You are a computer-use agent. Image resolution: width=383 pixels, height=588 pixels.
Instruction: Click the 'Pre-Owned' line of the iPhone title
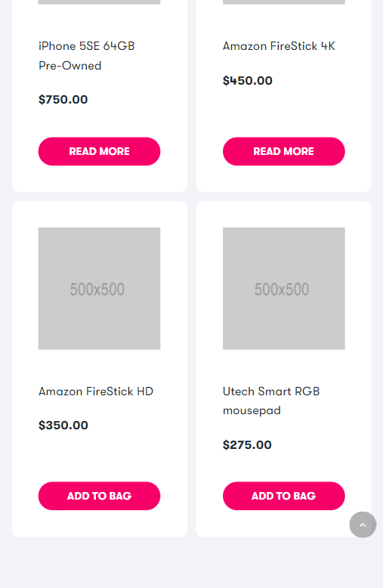pos(69,66)
